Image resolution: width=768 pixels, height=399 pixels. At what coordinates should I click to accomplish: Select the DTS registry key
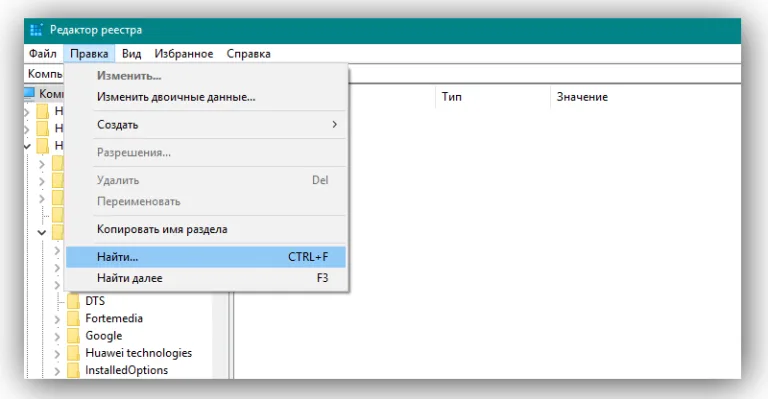(x=95, y=301)
